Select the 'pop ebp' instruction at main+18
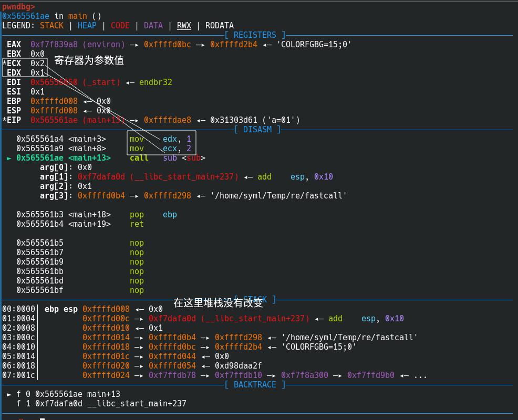 (153, 215)
